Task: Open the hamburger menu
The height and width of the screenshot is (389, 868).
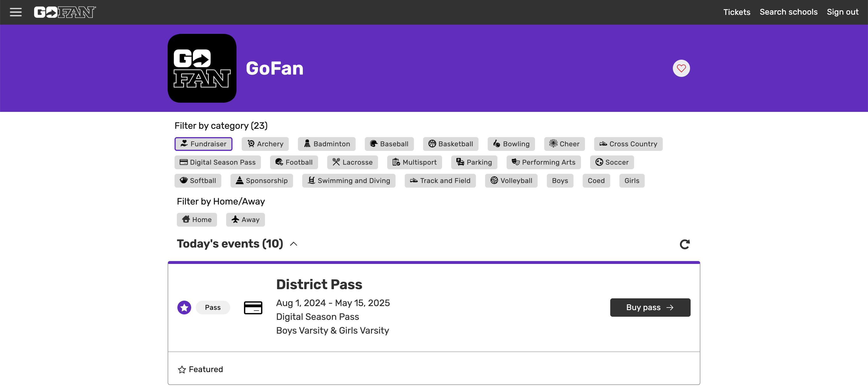Action: pyautogui.click(x=16, y=12)
